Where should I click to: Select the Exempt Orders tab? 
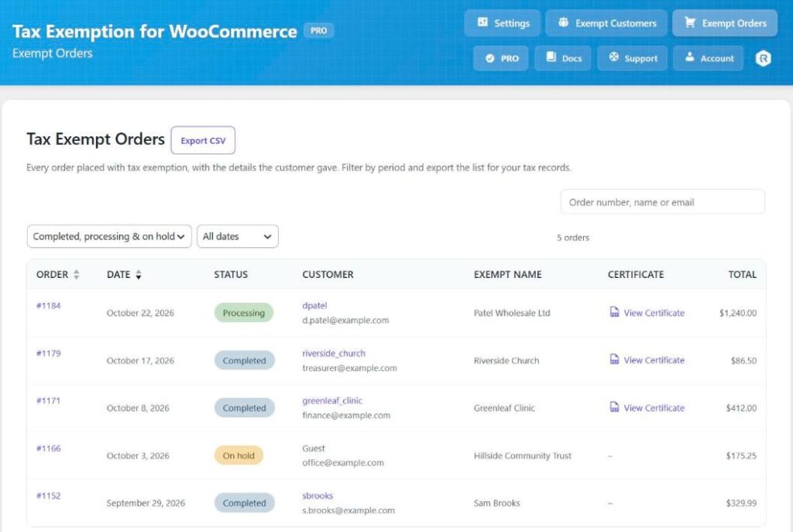click(x=725, y=23)
